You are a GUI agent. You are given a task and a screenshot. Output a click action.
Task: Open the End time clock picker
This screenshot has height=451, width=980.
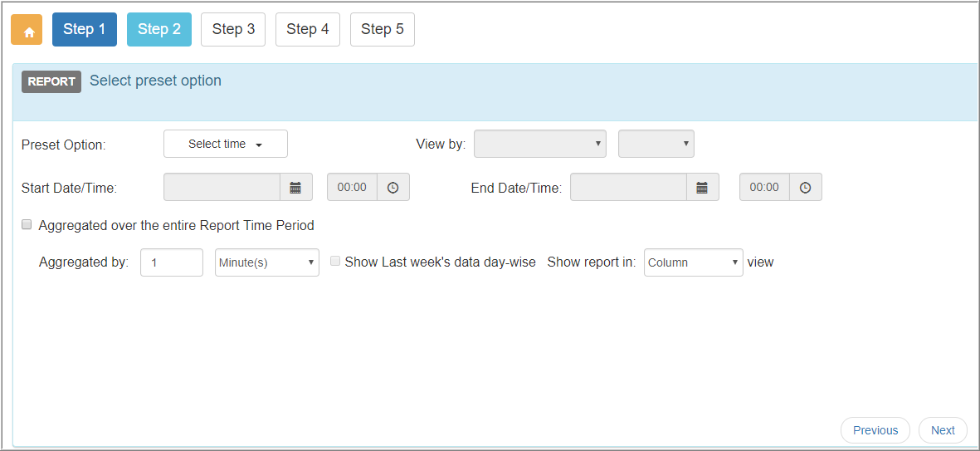tap(806, 187)
